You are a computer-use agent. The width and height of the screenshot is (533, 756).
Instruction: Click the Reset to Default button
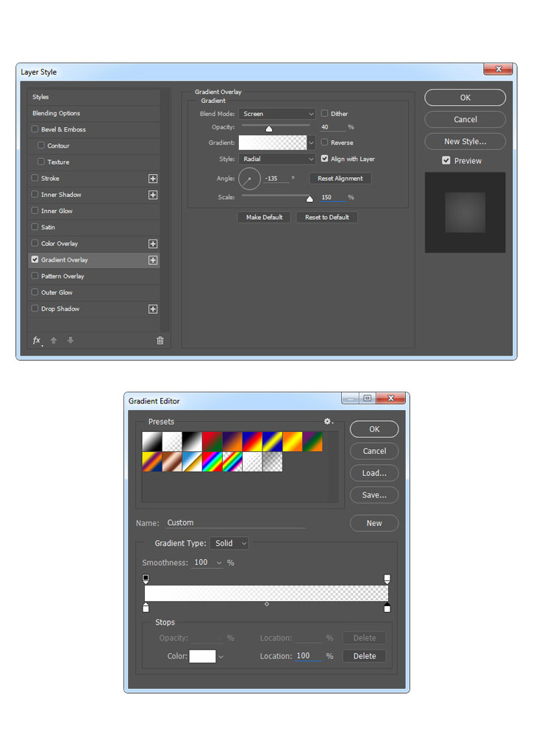[327, 217]
